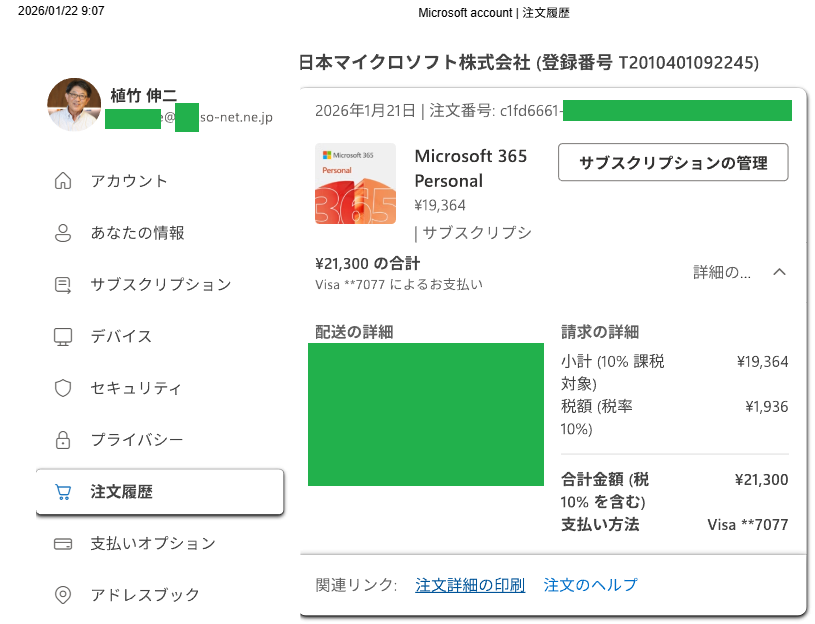Click the shopping cart icon for 注文履歴

[63, 492]
